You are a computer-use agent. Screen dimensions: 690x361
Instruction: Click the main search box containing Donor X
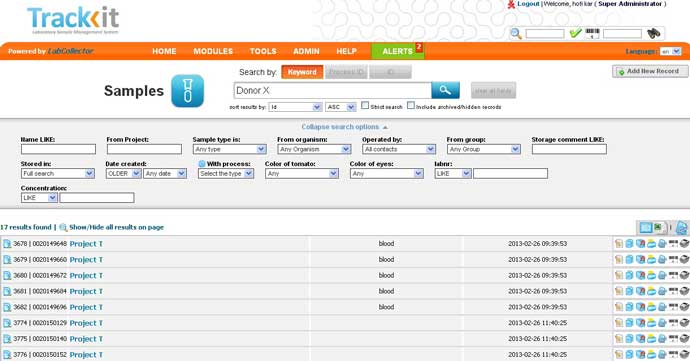332,90
